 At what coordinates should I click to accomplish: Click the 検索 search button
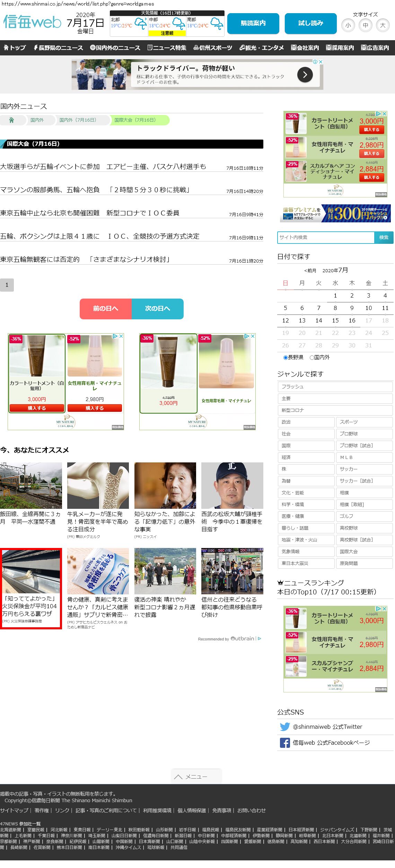[384, 237]
